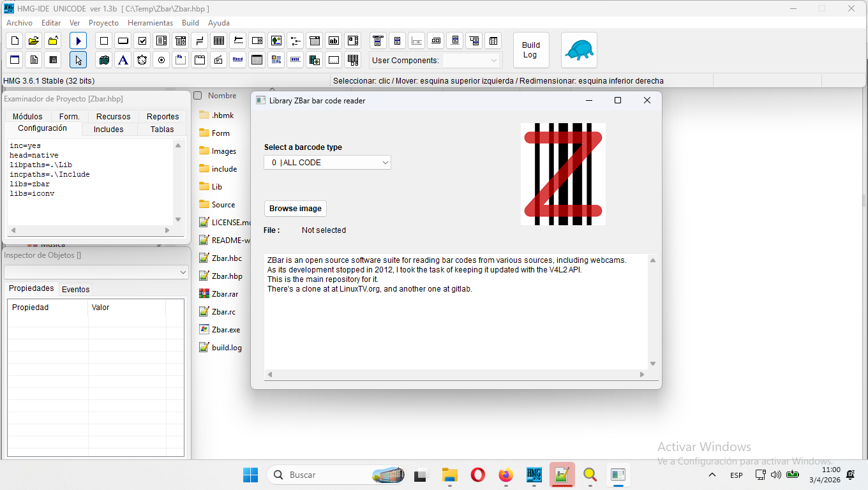Click the Build Log button

531,50
